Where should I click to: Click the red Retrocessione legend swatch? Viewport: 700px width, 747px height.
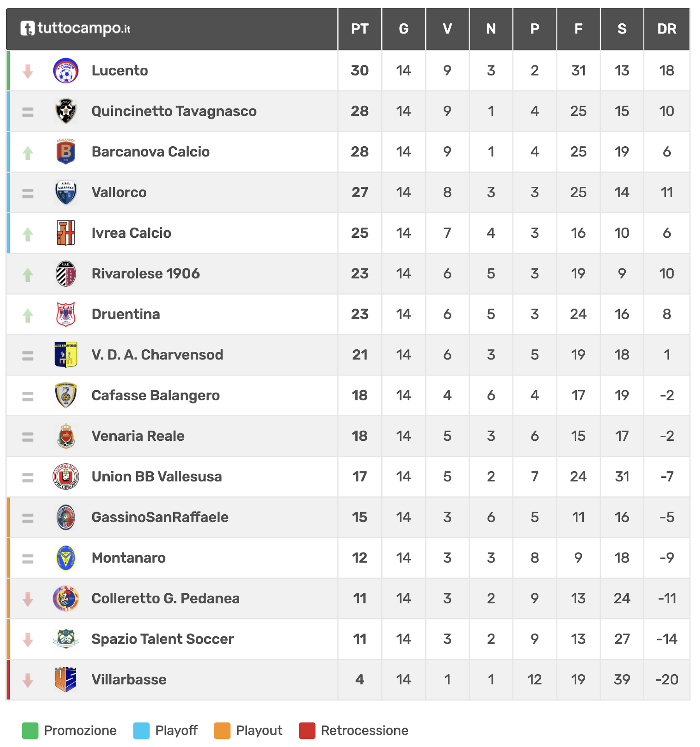point(307,731)
